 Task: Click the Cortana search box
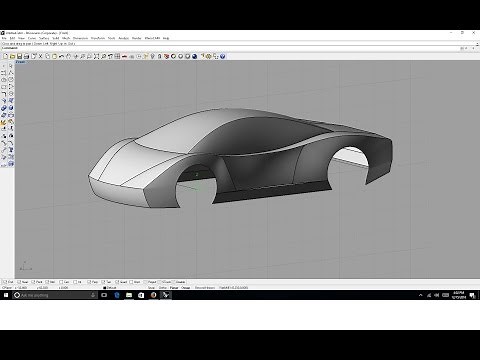click(x=55, y=295)
